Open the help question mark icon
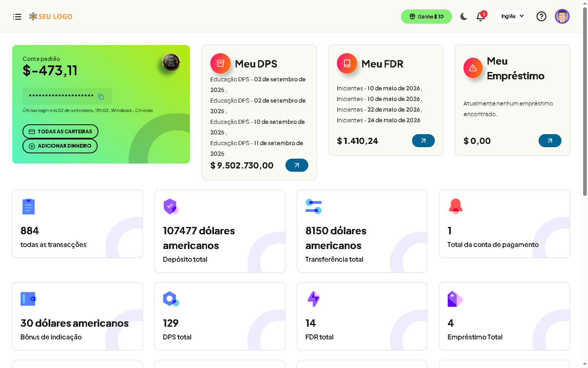This screenshot has width=588, height=368. [541, 16]
